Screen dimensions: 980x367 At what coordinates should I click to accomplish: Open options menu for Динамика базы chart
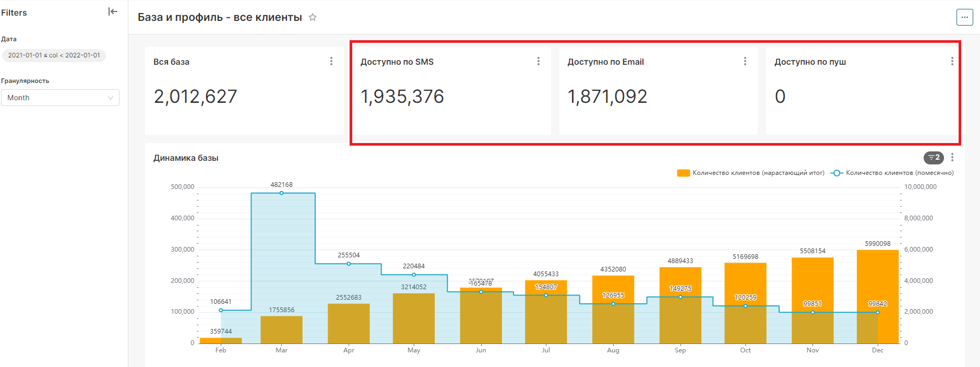click(x=952, y=157)
